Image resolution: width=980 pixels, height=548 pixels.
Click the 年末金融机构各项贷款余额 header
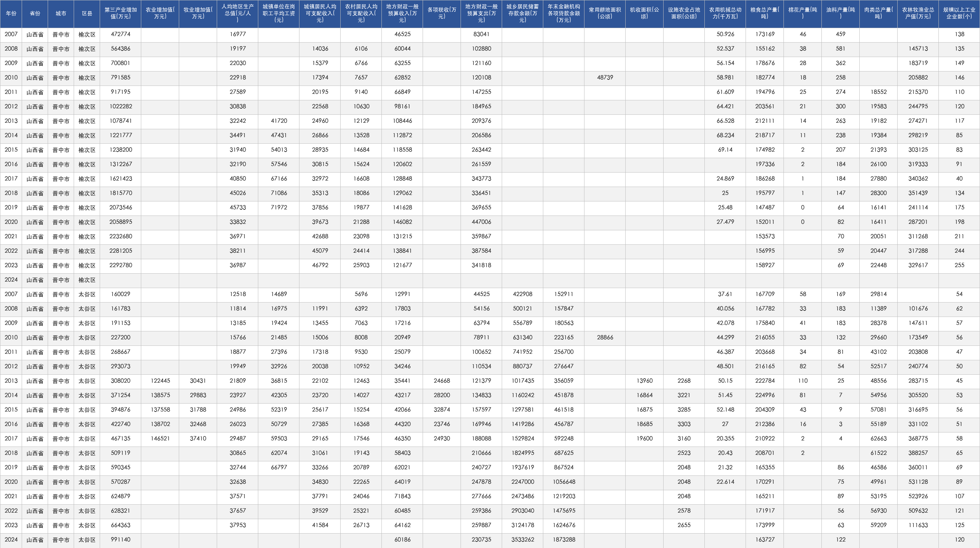(x=564, y=14)
